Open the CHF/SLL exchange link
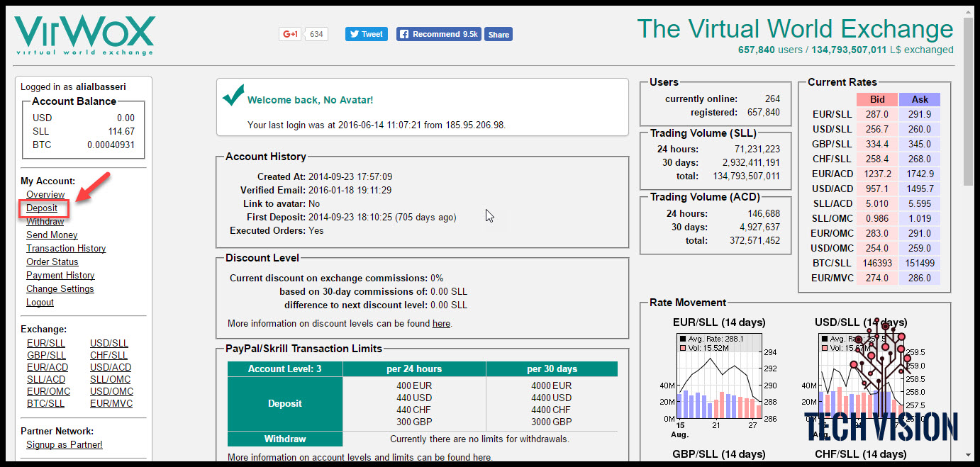The width and height of the screenshot is (980, 467). click(x=109, y=355)
